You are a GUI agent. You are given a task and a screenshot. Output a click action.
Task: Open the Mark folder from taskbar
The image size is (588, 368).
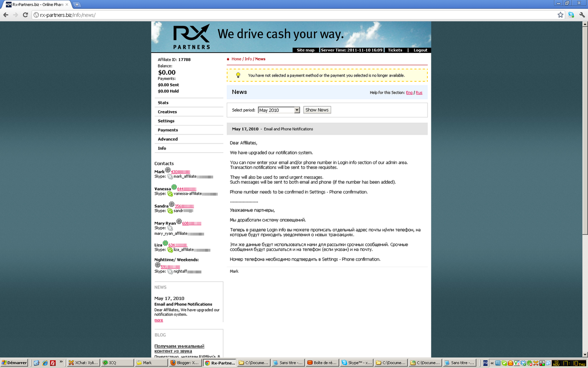[151, 363]
